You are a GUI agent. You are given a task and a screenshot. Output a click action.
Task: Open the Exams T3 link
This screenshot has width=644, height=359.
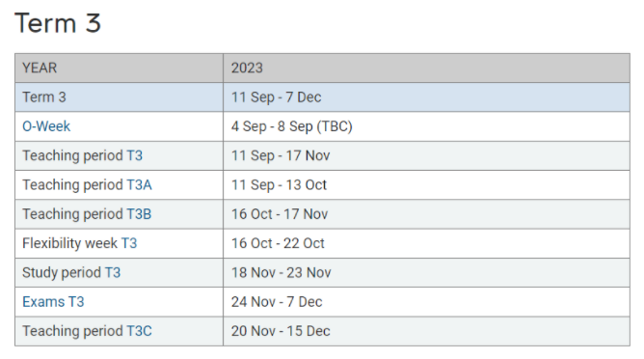click(53, 302)
